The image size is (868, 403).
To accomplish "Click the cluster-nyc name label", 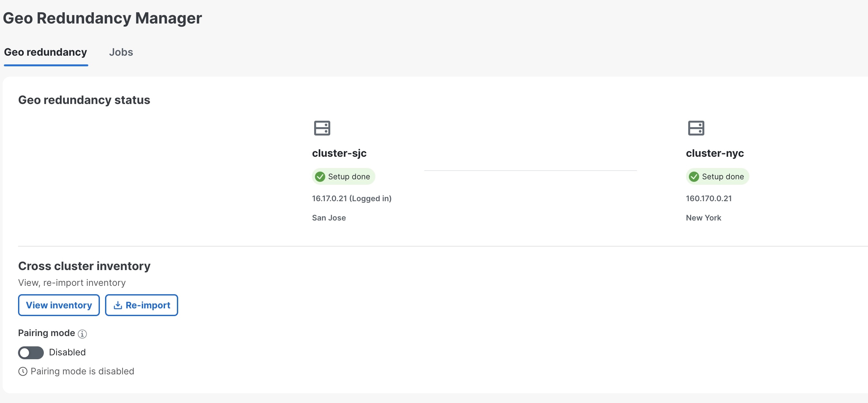I will coord(715,153).
